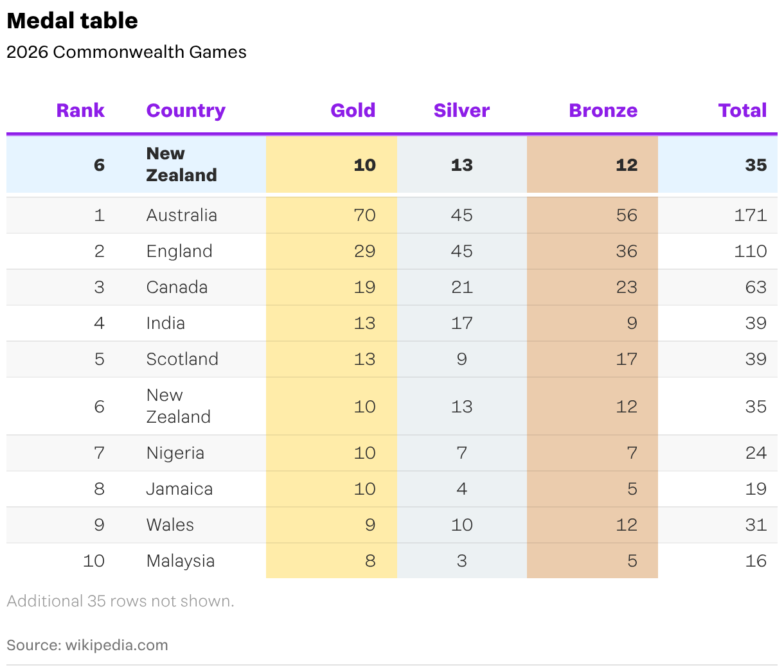Select the Silver column header
This screenshot has width=784, height=672.
pyautogui.click(x=461, y=111)
